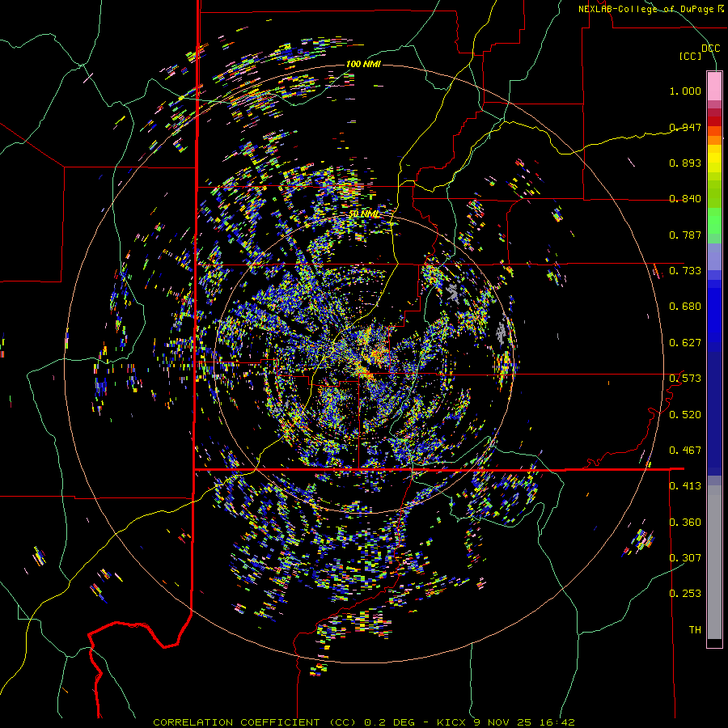
Task: Click the 0.680 scale value
Action: (x=685, y=307)
